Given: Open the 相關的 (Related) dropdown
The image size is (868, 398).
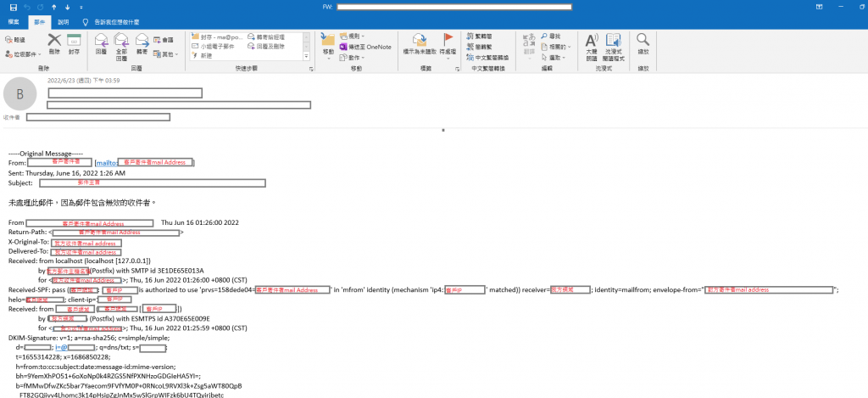Looking at the screenshot, I should click(556, 47).
